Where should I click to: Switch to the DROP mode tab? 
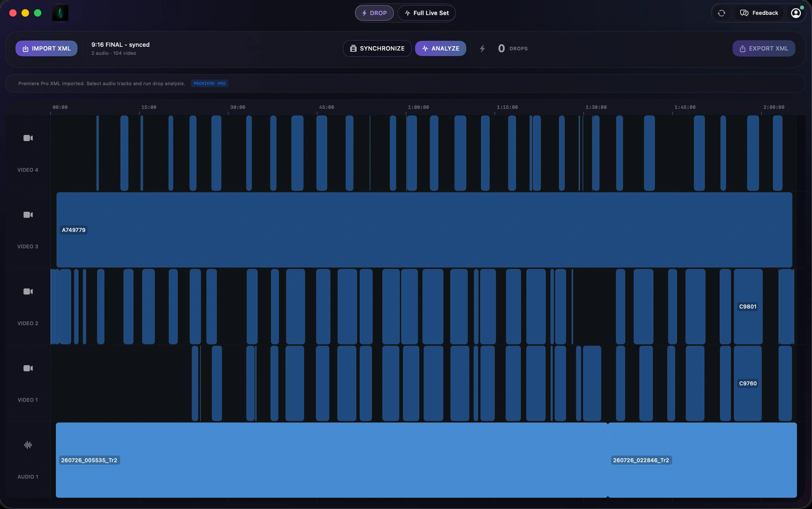[374, 13]
